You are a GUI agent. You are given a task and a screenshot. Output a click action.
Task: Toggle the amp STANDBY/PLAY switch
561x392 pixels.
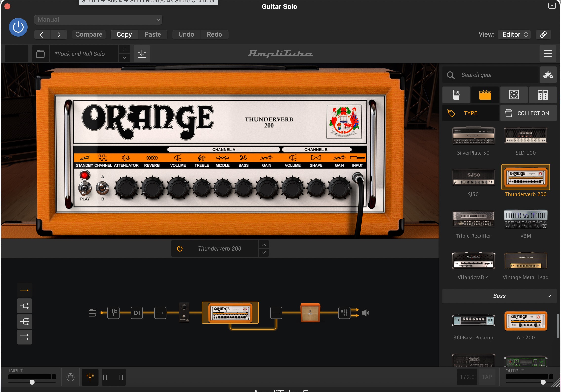click(x=85, y=189)
